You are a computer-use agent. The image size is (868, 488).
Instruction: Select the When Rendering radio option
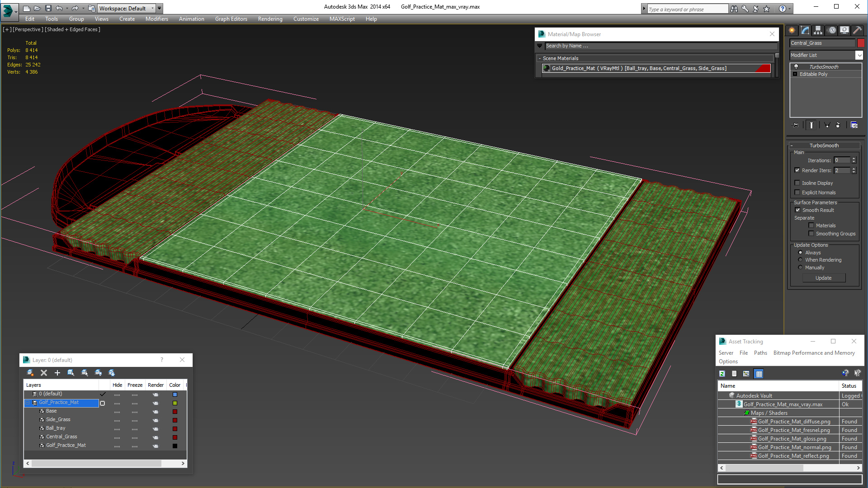point(800,260)
